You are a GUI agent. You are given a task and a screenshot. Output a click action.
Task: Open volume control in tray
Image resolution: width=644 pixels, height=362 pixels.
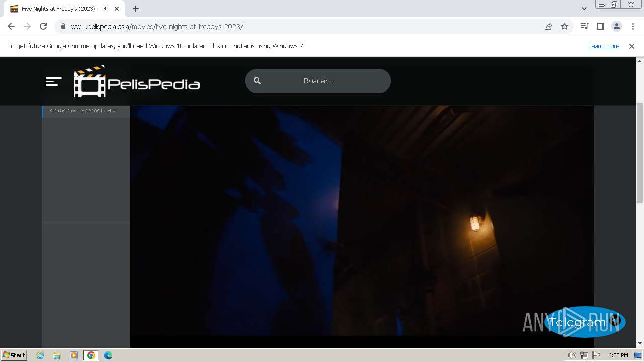tap(572, 355)
